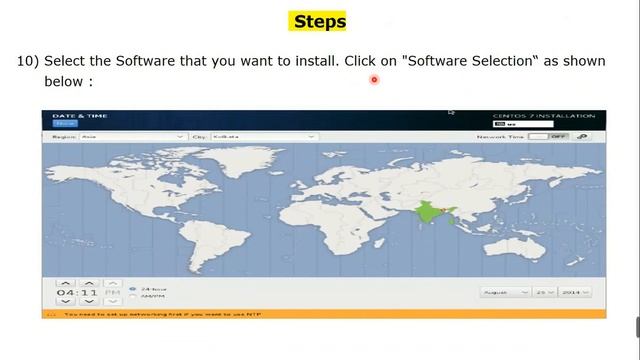Click the hour value '04'
The width and height of the screenshot is (640, 360).
[65, 292]
